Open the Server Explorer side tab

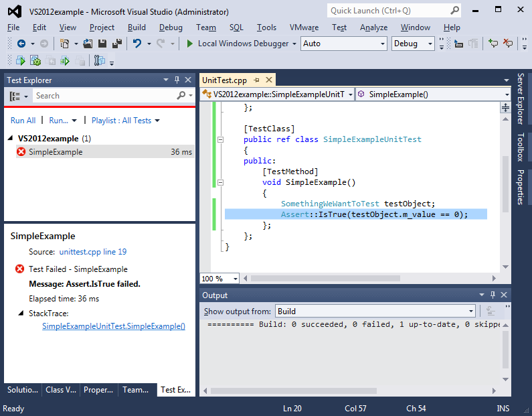click(x=521, y=99)
